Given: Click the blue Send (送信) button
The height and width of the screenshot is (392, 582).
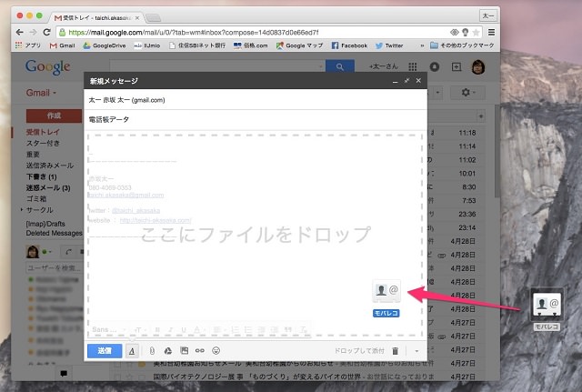Looking at the screenshot, I should tap(105, 351).
